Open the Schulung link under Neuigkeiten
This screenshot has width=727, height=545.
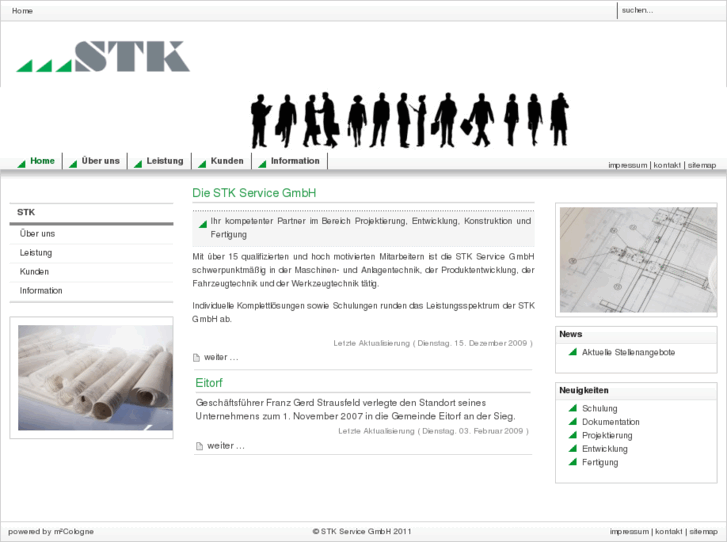coord(599,409)
